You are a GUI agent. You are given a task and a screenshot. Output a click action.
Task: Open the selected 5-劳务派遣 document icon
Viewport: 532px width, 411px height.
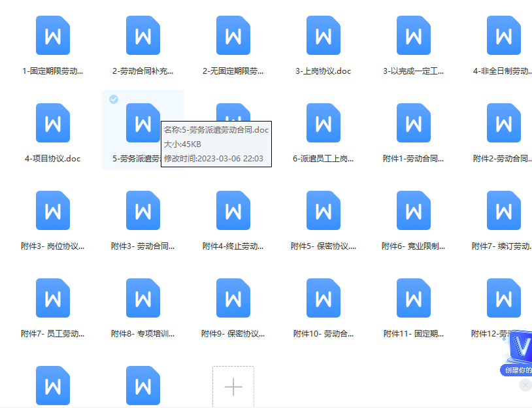click(x=143, y=123)
